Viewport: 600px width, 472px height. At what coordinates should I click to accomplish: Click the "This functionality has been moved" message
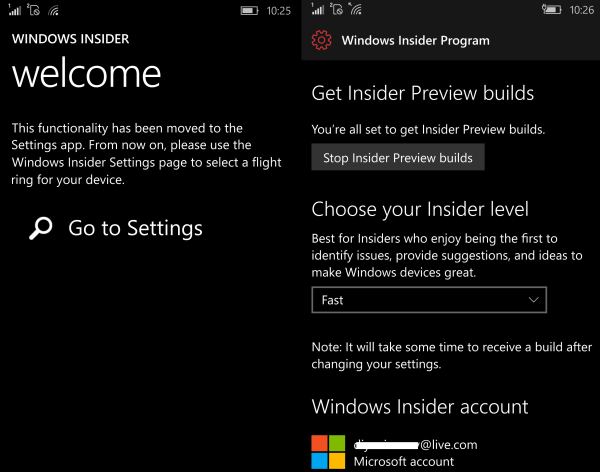146,154
